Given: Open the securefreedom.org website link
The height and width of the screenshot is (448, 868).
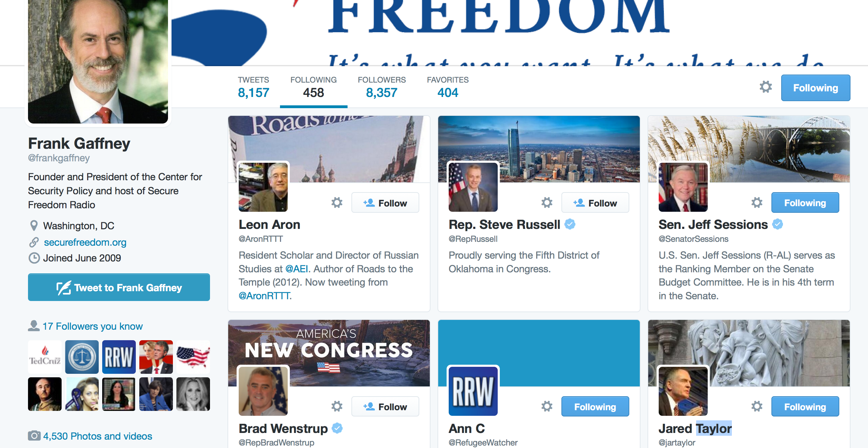Looking at the screenshot, I should pos(85,242).
